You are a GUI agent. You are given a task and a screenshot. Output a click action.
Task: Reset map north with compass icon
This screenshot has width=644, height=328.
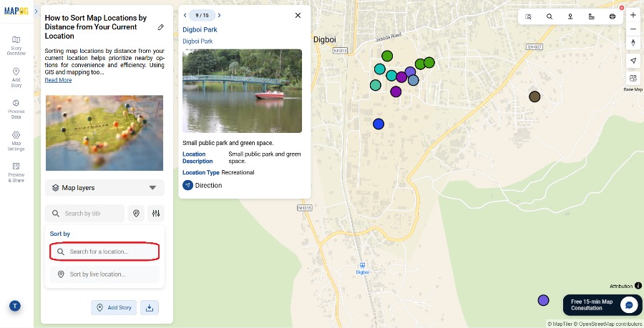(x=633, y=43)
